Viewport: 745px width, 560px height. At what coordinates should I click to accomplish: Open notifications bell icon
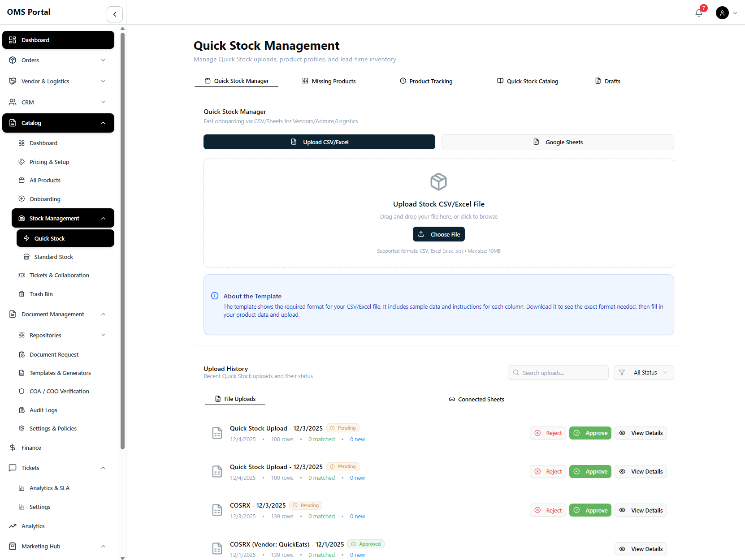pos(698,13)
